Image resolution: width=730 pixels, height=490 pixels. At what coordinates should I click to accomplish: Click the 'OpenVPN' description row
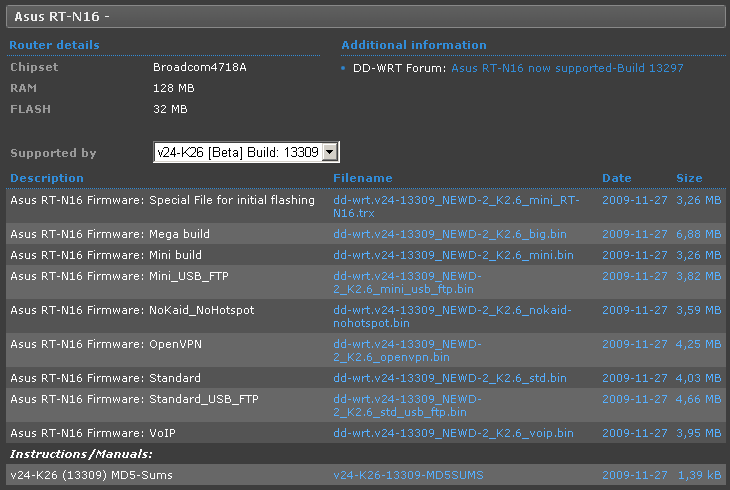tap(106, 344)
